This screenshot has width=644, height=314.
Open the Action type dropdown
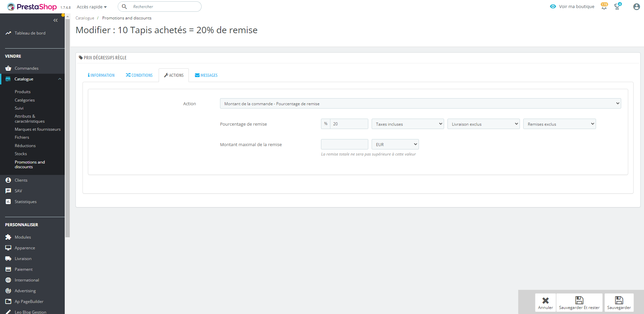[420, 104]
